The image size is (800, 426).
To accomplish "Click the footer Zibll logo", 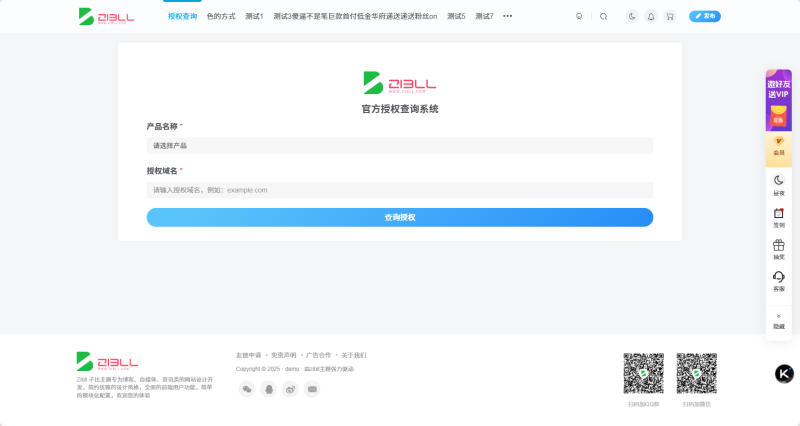I will (x=107, y=361).
